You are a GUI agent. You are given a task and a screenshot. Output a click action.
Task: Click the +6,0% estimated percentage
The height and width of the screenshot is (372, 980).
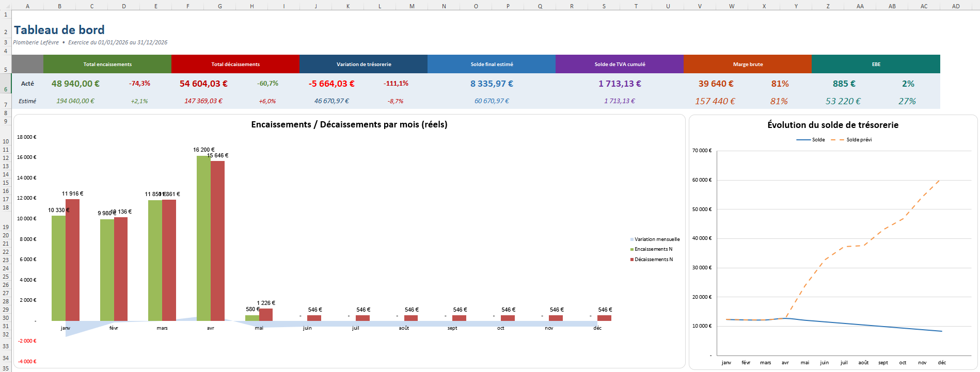(267, 101)
